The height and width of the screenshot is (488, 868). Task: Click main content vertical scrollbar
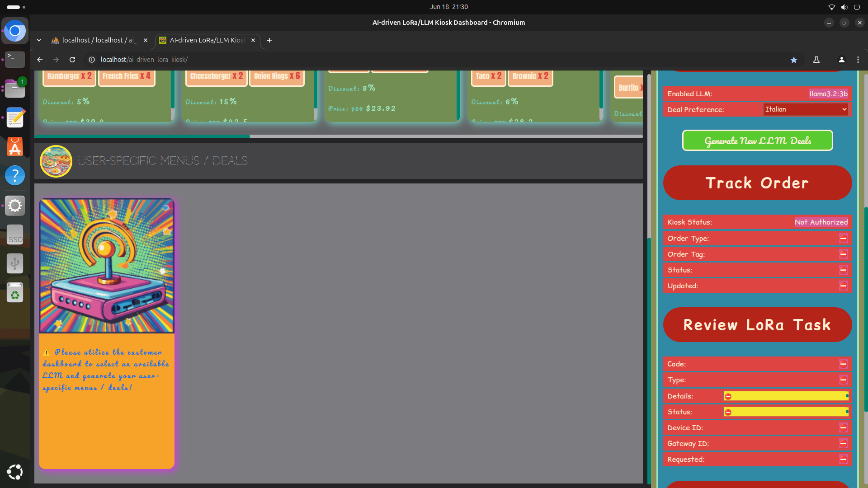tap(649, 361)
